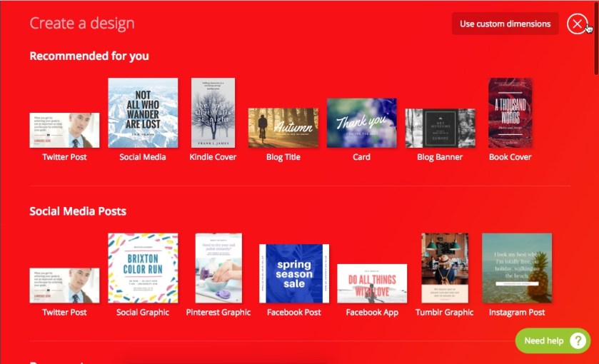Click the vertical scrollbar thumb

click(596, 39)
